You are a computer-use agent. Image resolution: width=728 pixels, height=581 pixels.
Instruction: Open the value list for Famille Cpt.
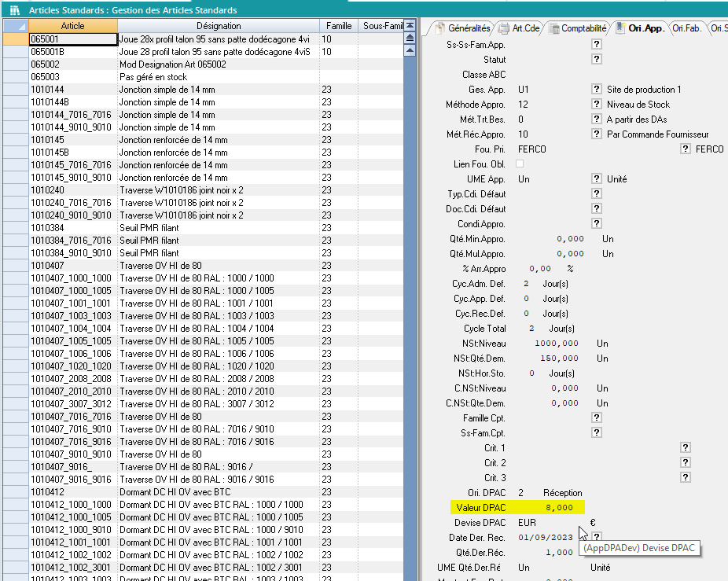tap(597, 417)
